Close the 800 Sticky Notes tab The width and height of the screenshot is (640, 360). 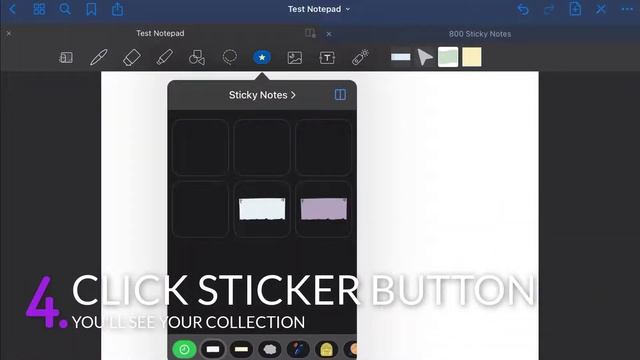point(329,34)
